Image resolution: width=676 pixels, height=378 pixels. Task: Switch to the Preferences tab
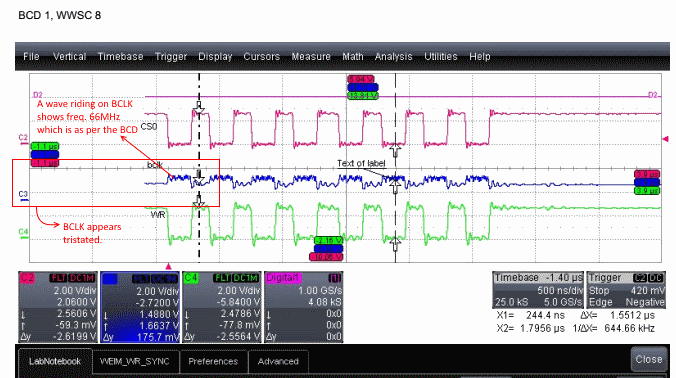[213, 361]
